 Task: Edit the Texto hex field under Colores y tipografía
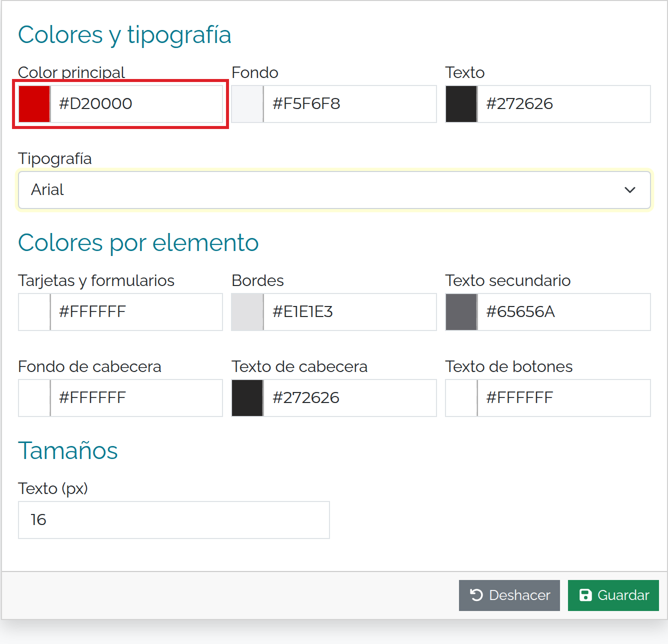click(564, 104)
